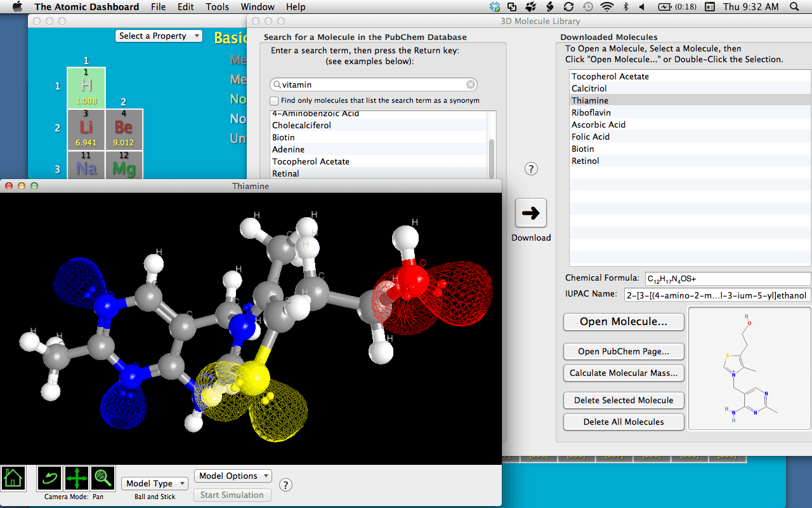This screenshot has width=812, height=508.
Task: Select Tocopherol Acetate in search results
Action: [378, 161]
